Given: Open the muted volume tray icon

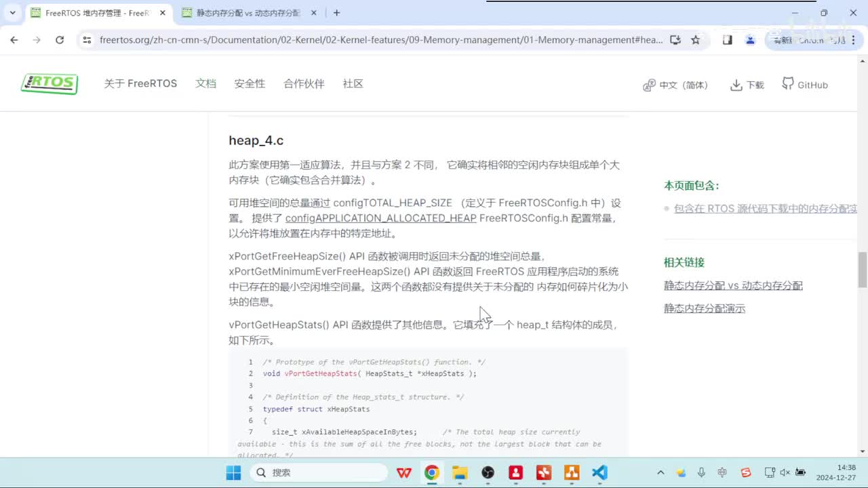Looking at the screenshot, I should tap(785, 472).
